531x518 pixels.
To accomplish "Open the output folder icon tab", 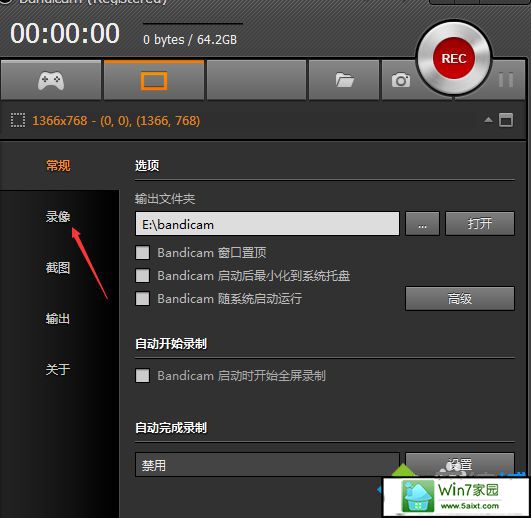I will pos(344,81).
